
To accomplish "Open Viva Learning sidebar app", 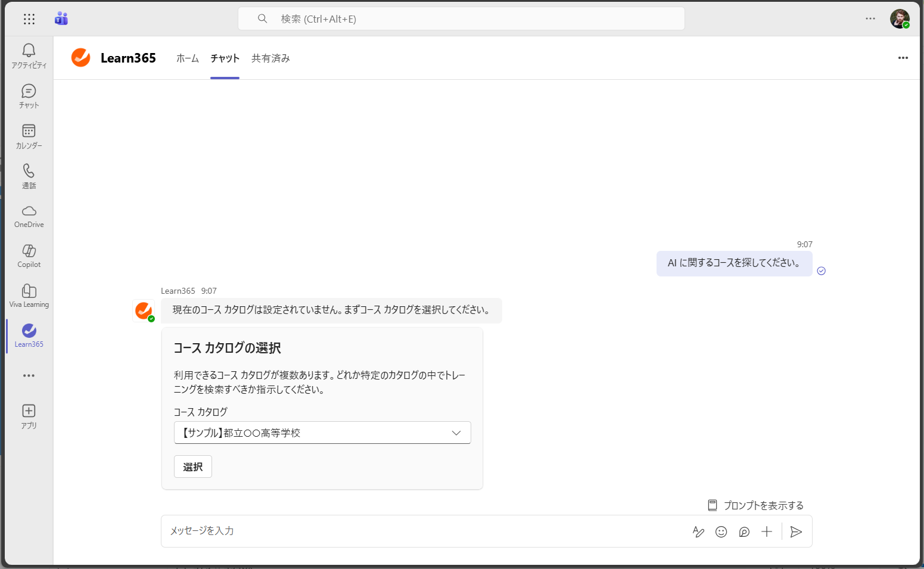I will point(29,296).
